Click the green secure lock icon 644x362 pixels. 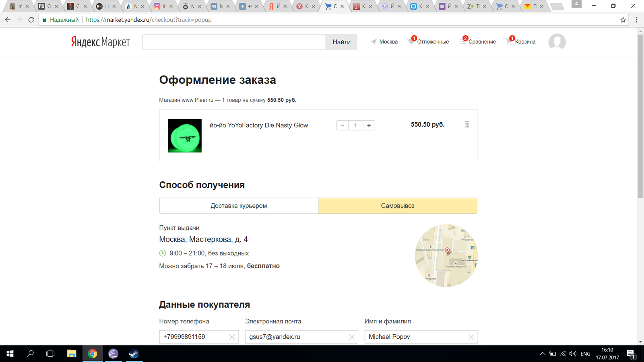[44, 20]
